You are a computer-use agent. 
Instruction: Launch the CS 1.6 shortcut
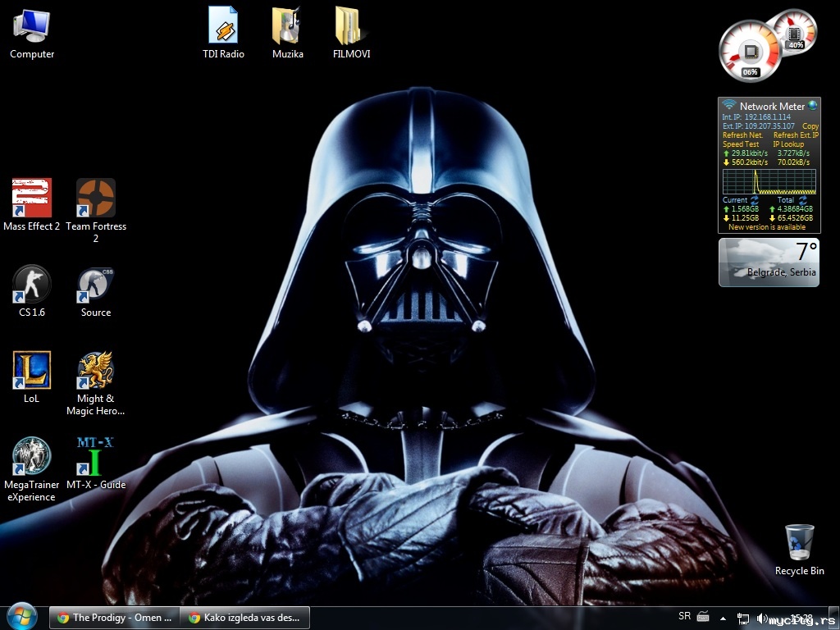click(x=32, y=291)
